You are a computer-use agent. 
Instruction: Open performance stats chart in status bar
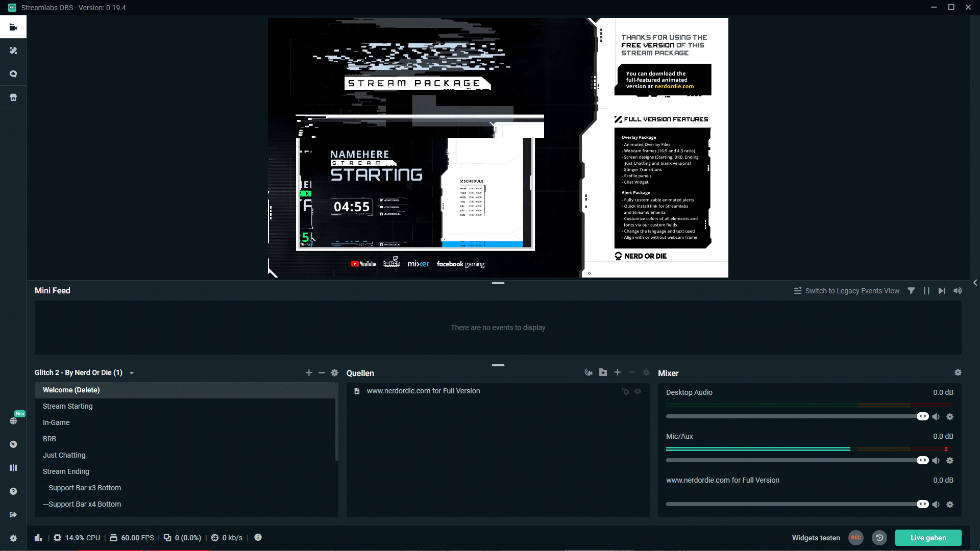38,538
